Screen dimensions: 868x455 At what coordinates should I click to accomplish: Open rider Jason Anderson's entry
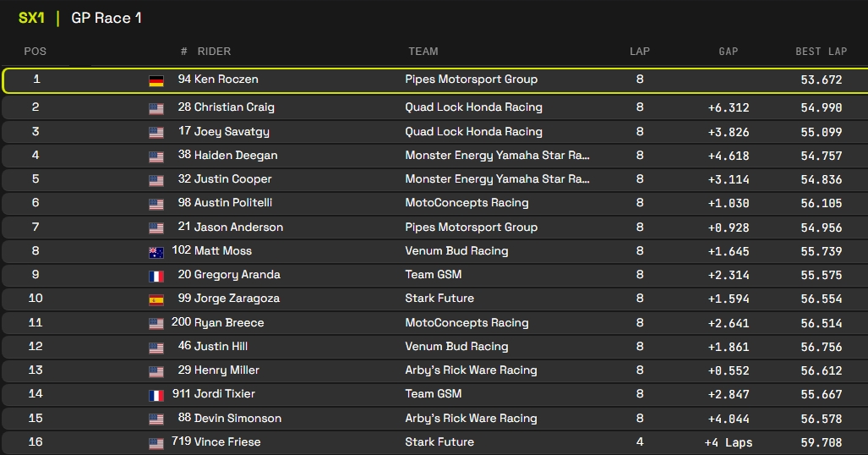pos(238,227)
